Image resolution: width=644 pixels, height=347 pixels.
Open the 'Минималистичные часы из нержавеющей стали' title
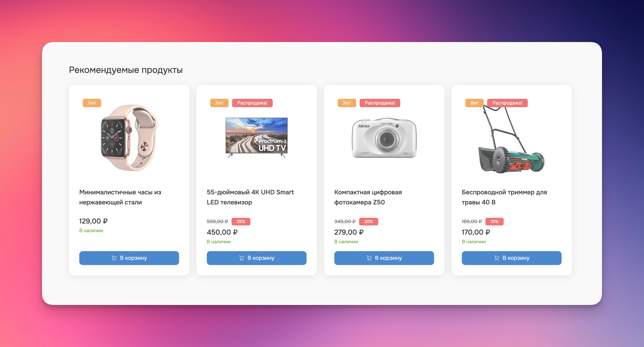pyautogui.click(x=120, y=197)
